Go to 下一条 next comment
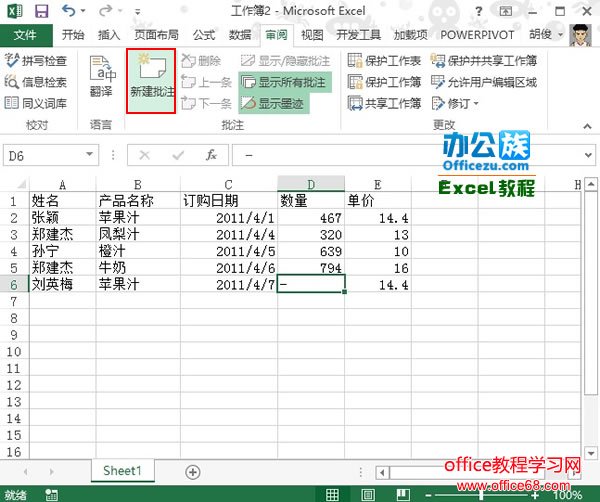 (x=206, y=103)
